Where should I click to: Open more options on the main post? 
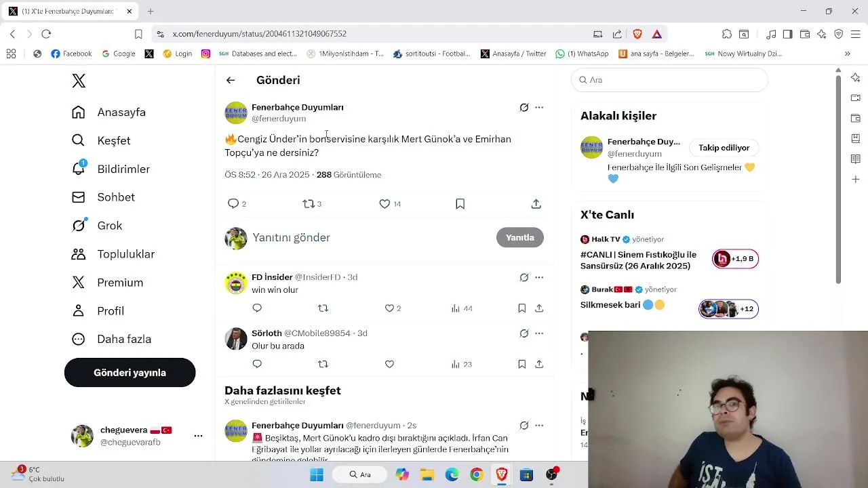click(539, 107)
